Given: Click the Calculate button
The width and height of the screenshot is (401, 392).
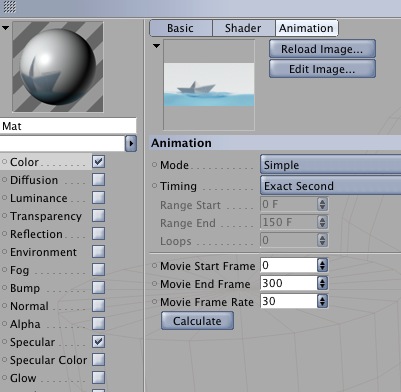Looking at the screenshot, I should 197,321.
